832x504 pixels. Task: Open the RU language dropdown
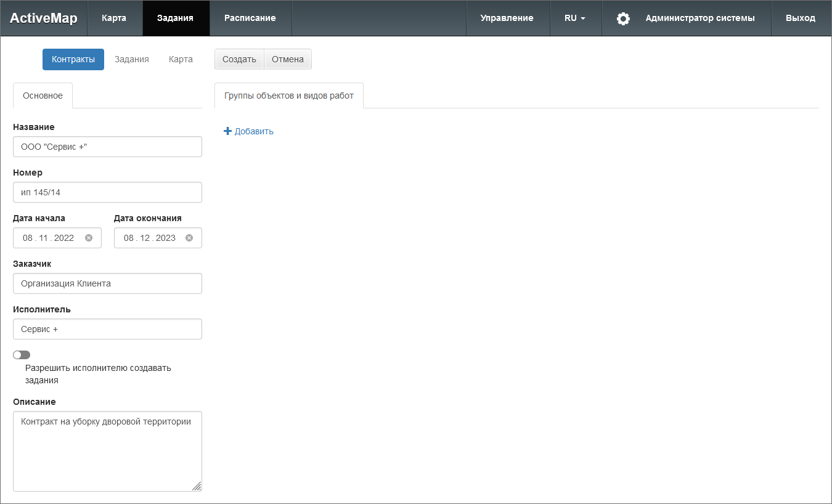click(575, 18)
